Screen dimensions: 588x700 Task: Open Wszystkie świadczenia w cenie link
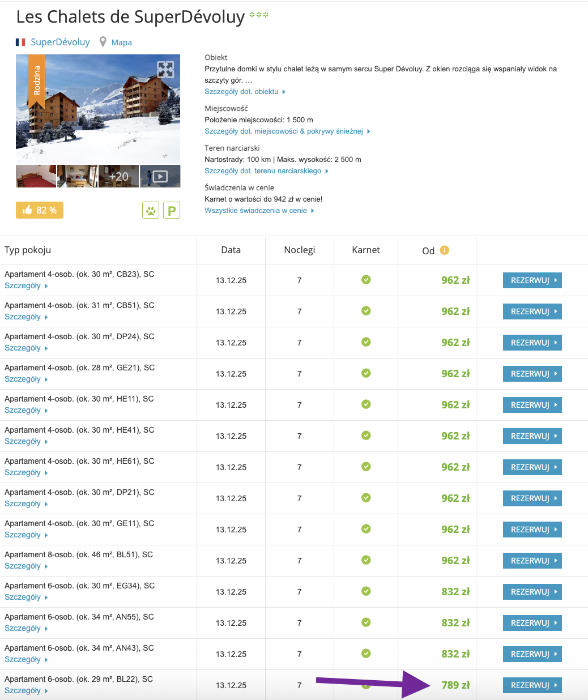coord(259,211)
